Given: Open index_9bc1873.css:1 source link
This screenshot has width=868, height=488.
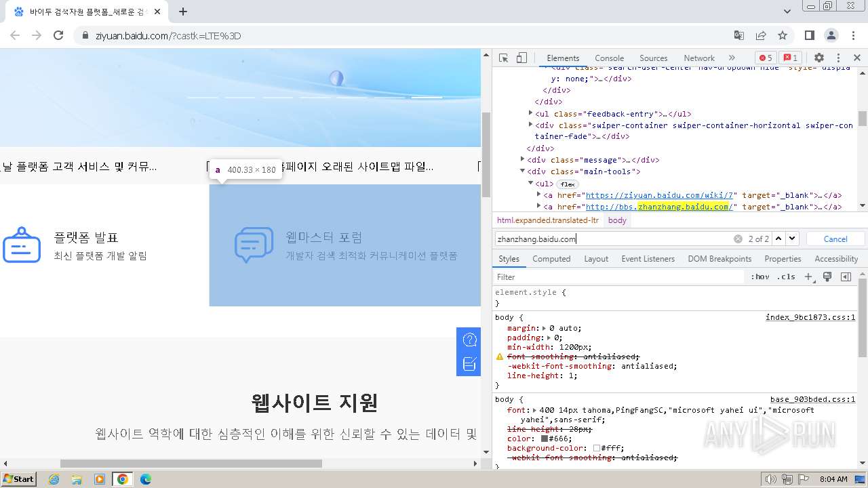Looking at the screenshot, I should (810, 317).
